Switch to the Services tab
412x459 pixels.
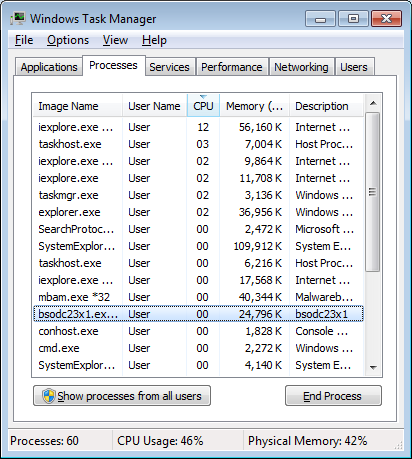click(169, 67)
